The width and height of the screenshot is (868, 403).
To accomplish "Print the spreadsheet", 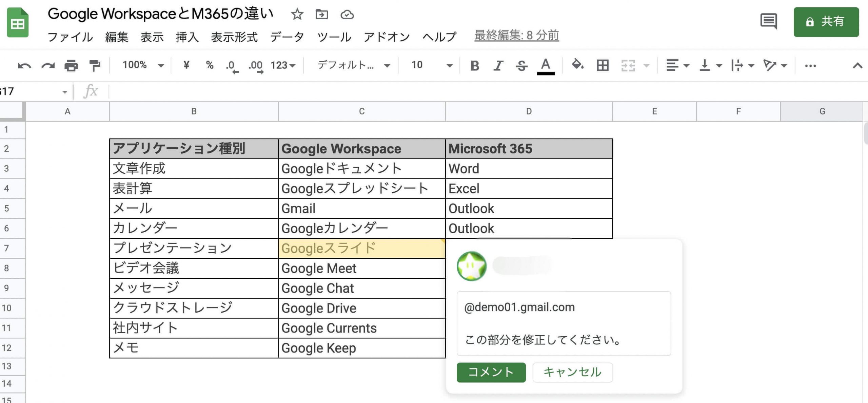I will pos(71,65).
